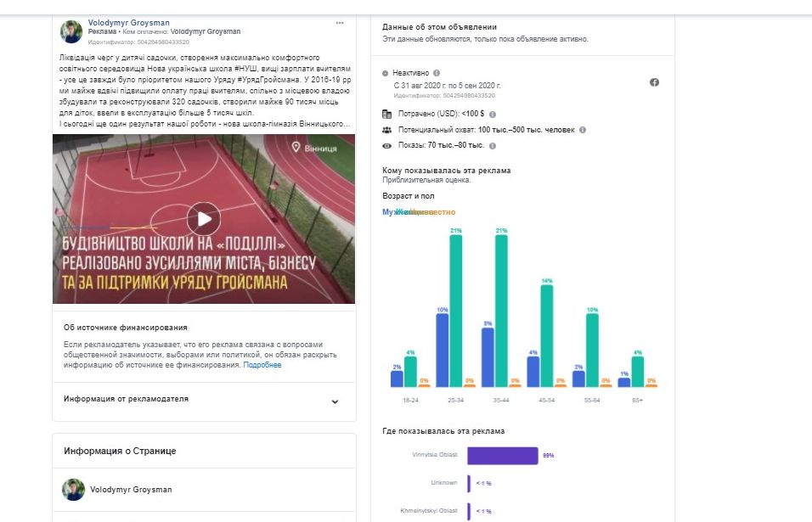Click the Facebook platform icon
The image size is (812, 522).
[654, 82]
